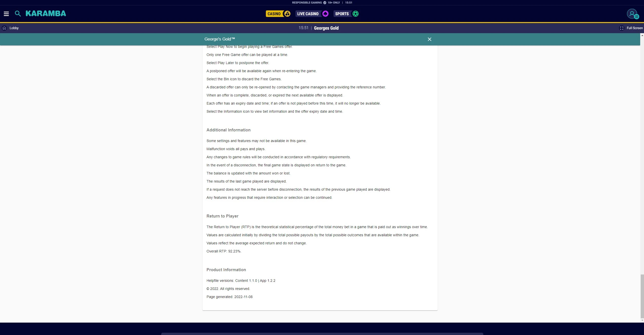Click the 15:51 clock in game bar
This screenshot has height=335, width=644.
pos(303,28)
